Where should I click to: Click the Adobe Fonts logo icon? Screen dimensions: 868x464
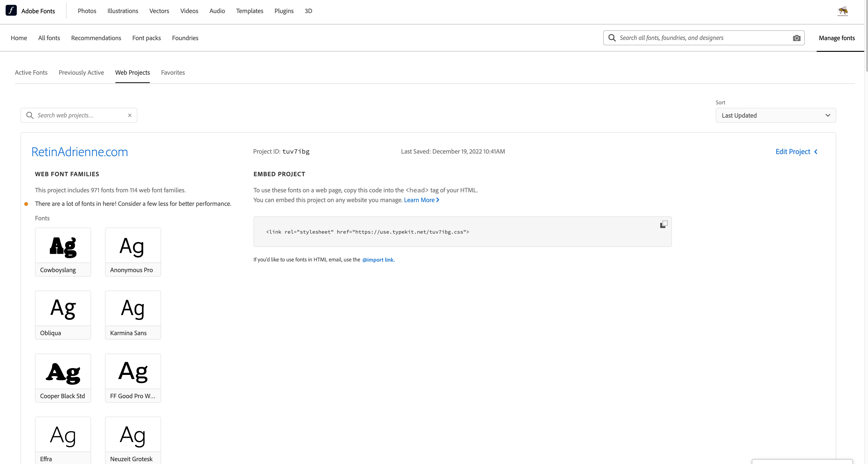pos(11,11)
